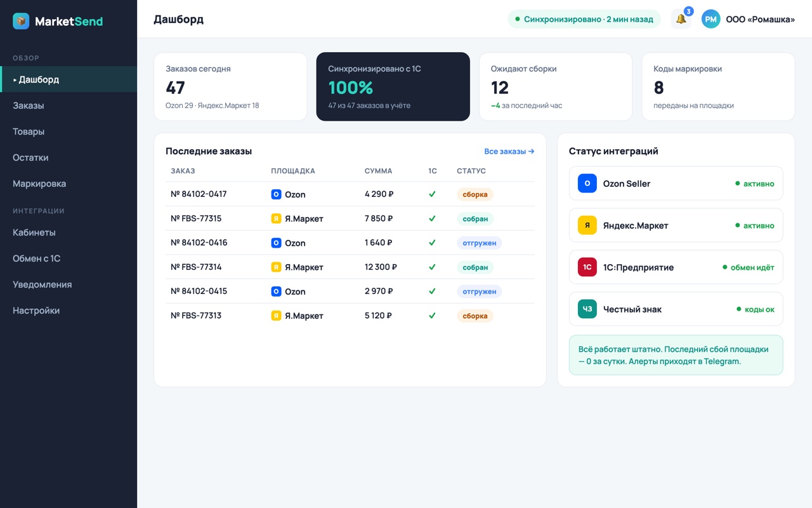Screen dimensions: 812x508
Task: Click 1С checkmark for order 84102-0416
Action: click(x=432, y=243)
